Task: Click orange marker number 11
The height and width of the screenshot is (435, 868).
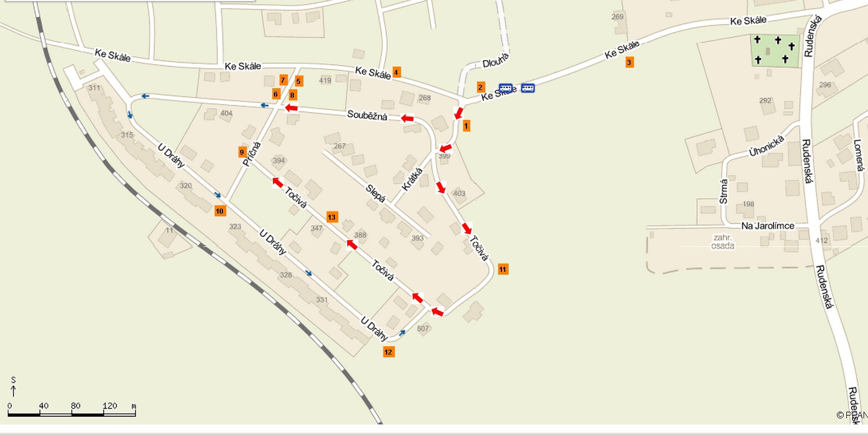Action: pos(503,269)
